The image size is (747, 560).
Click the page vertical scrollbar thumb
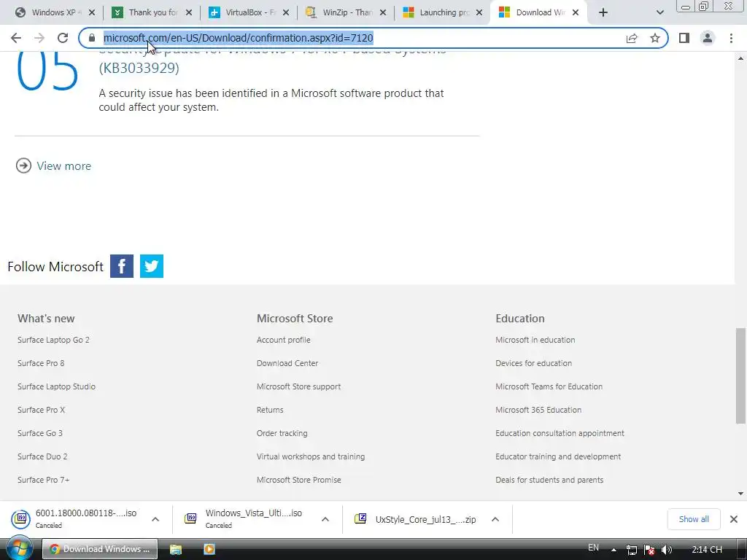point(740,376)
